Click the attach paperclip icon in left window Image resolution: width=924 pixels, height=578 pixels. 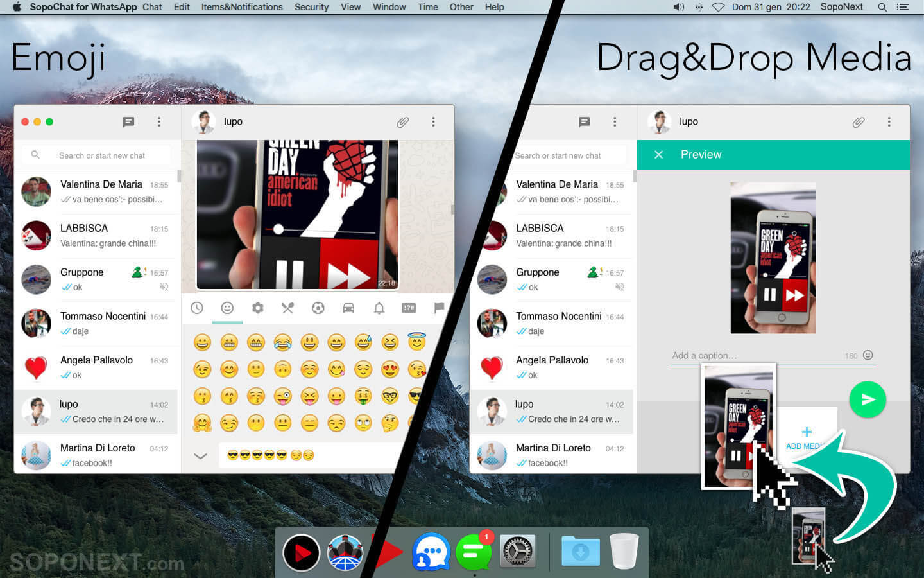[x=402, y=122]
